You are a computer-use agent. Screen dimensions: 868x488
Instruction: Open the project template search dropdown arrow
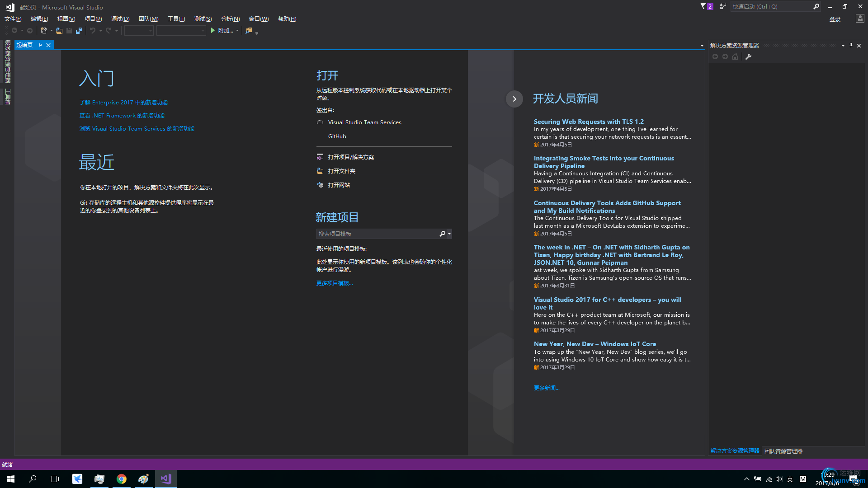pyautogui.click(x=449, y=234)
